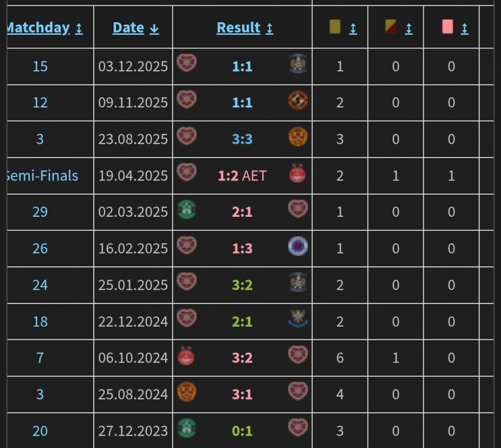This screenshot has width=501, height=448.
Task: Click the second-yellow card column header icon
Action: (391, 27)
